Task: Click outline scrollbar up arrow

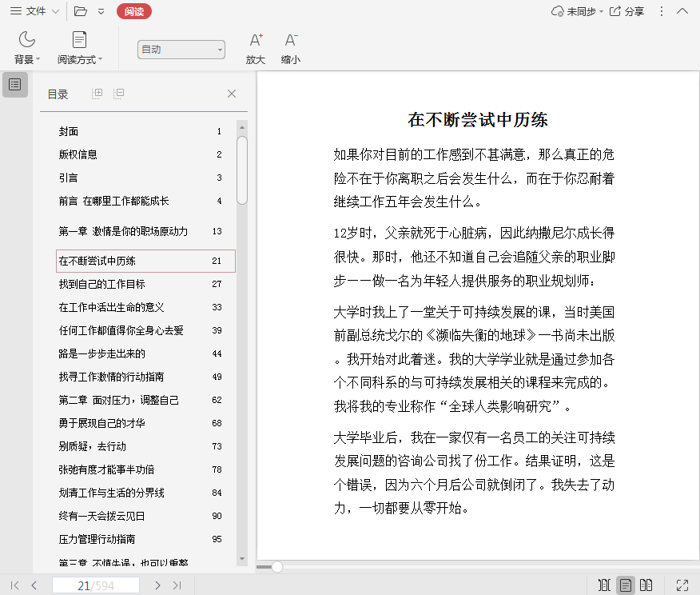Action: [x=242, y=127]
